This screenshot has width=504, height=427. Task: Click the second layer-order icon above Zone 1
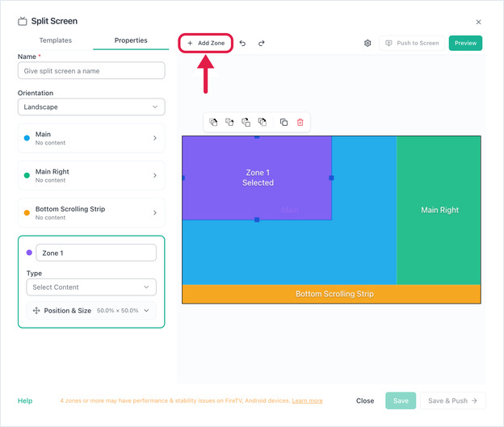coord(229,122)
